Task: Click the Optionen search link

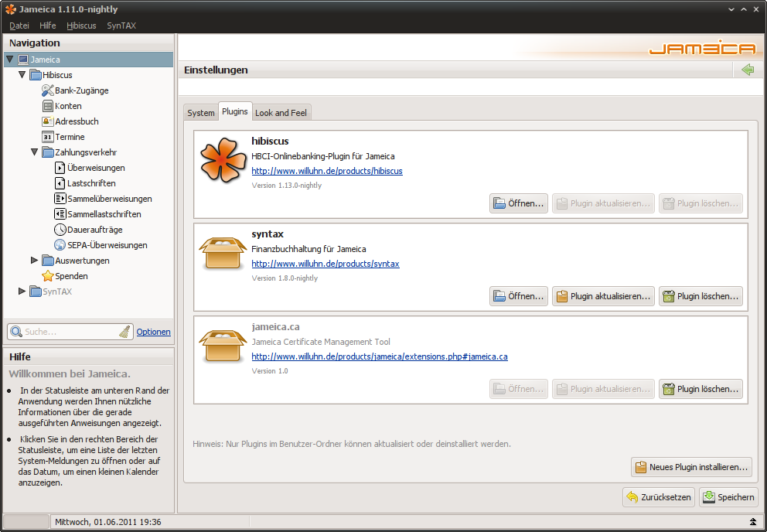Action: click(x=154, y=332)
